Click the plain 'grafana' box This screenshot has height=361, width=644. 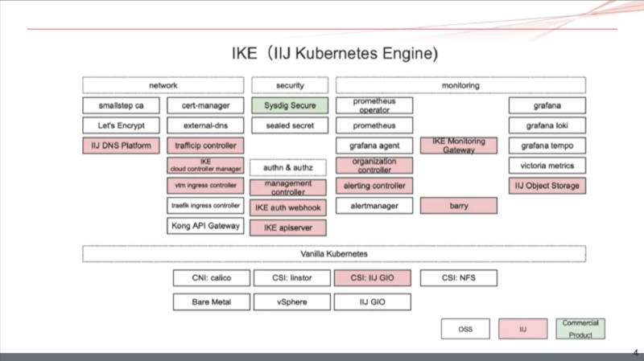point(547,105)
